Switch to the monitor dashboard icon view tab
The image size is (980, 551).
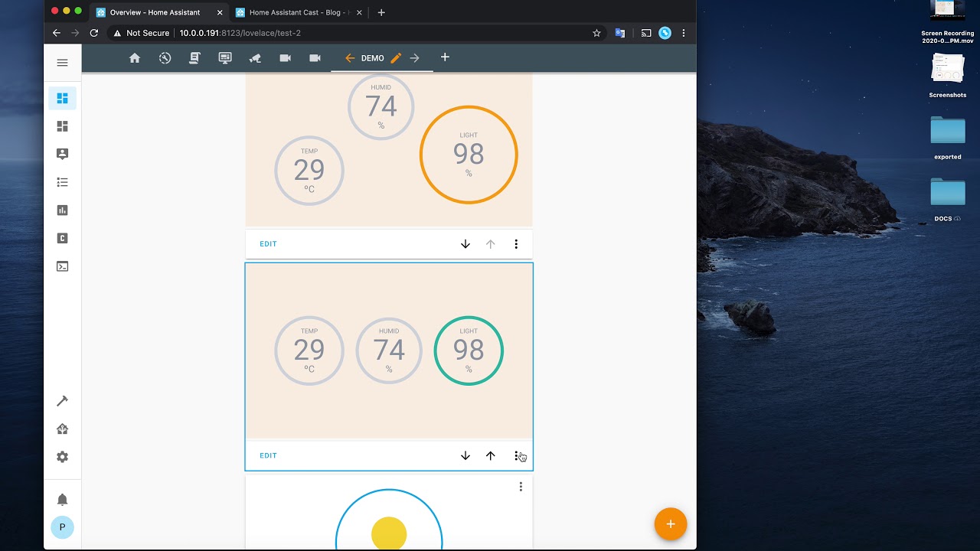(x=225, y=58)
